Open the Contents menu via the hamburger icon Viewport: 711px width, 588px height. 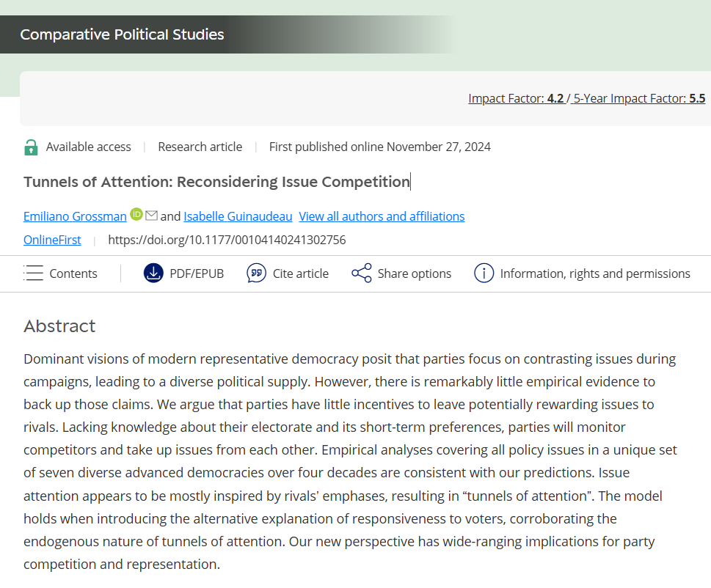pyautogui.click(x=34, y=273)
